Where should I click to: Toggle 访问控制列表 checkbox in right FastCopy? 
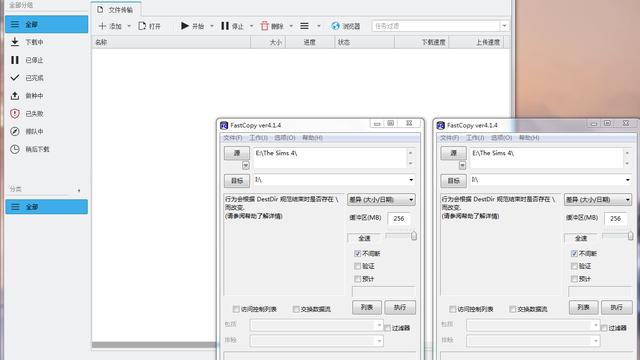(453, 309)
